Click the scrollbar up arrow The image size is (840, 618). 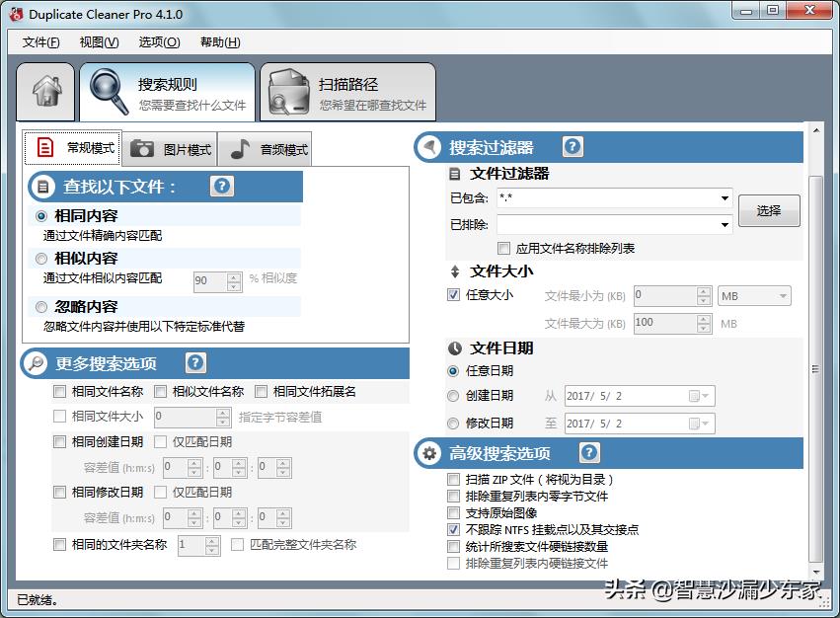(x=815, y=130)
